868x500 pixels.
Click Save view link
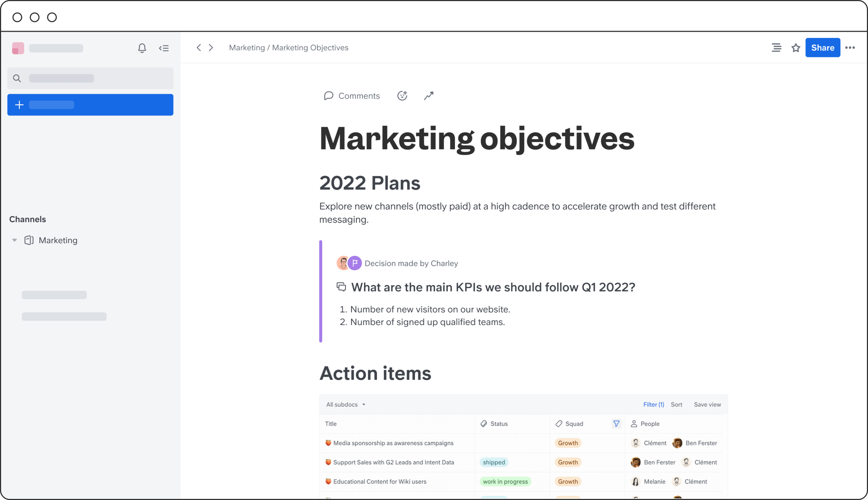[707, 404]
